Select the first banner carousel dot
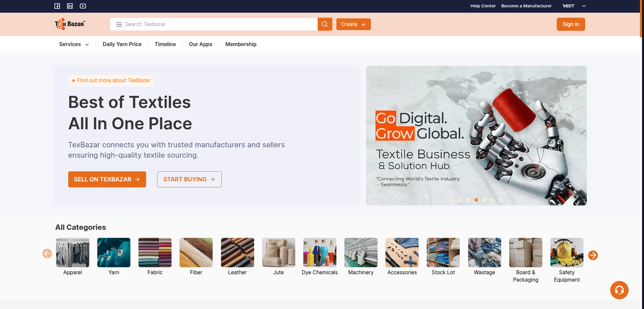The image size is (644, 309). pos(452,200)
